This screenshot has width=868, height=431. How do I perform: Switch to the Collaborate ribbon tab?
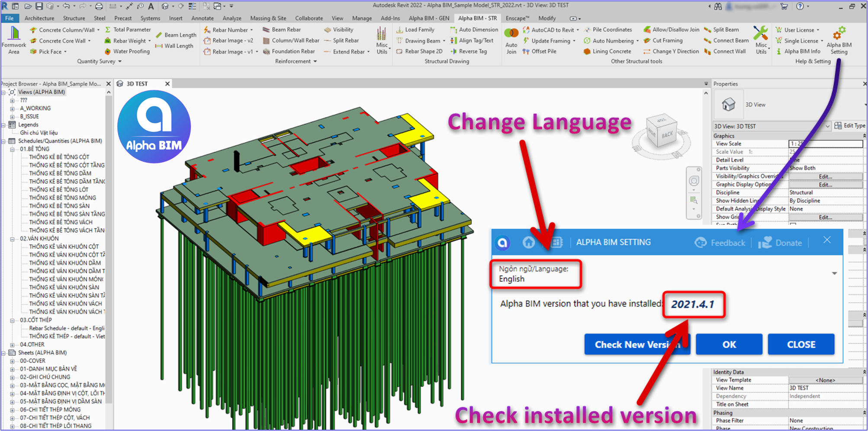pos(309,18)
